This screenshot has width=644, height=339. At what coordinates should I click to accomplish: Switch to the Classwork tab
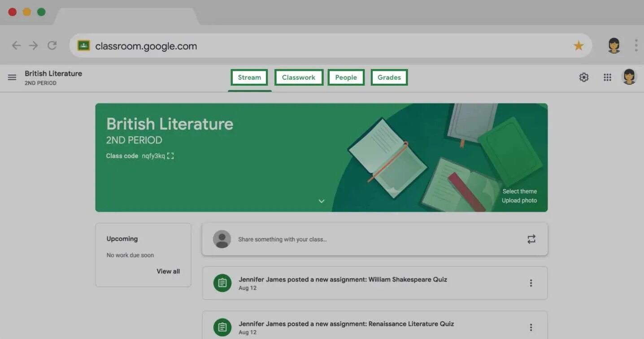click(299, 77)
